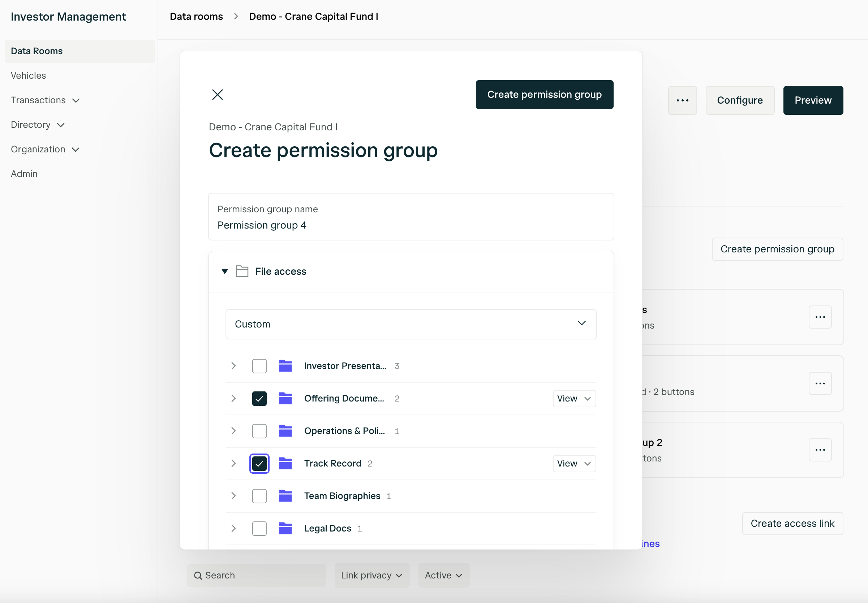The width and height of the screenshot is (868, 603).
Task: Click the Configure button
Action: coord(739,100)
